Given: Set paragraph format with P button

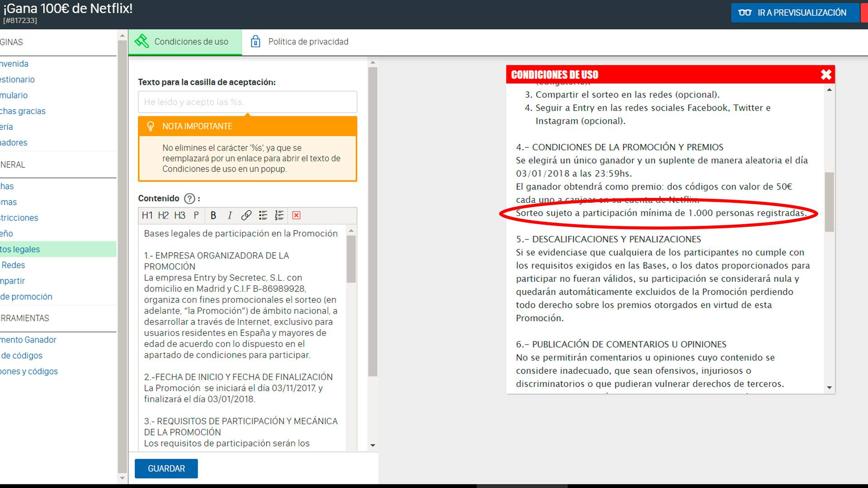Looking at the screenshot, I should (x=196, y=216).
